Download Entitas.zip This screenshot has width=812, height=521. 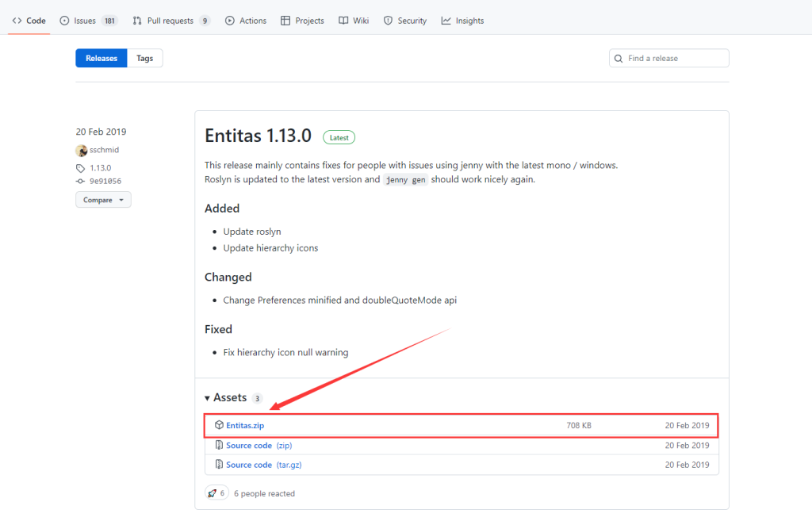[245, 425]
